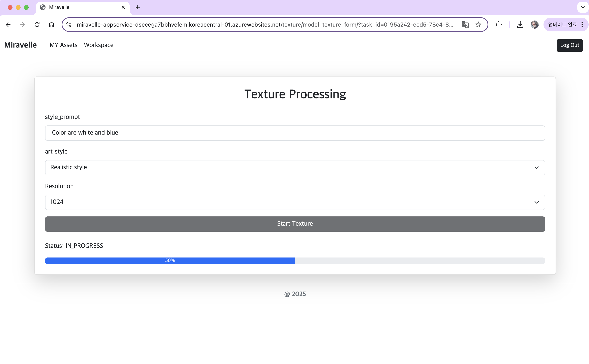Open the tab search dropdown arrow

(x=583, y=7)
